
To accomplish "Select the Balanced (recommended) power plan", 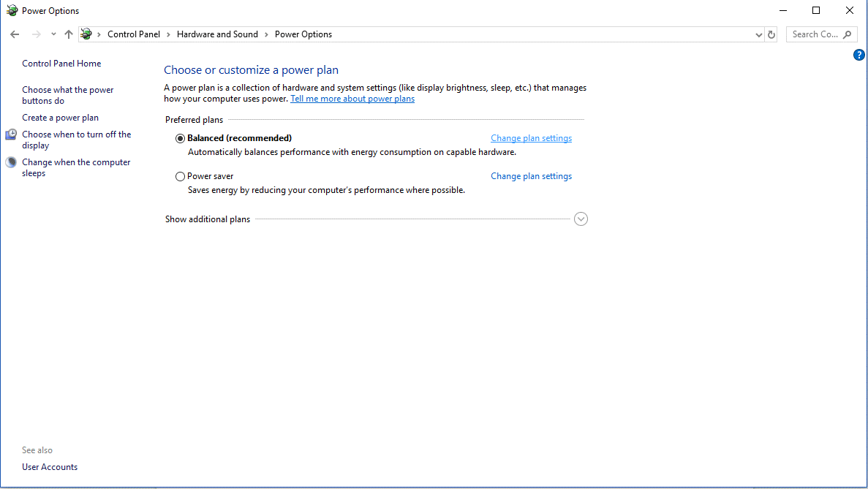I will tap(180, 138).
